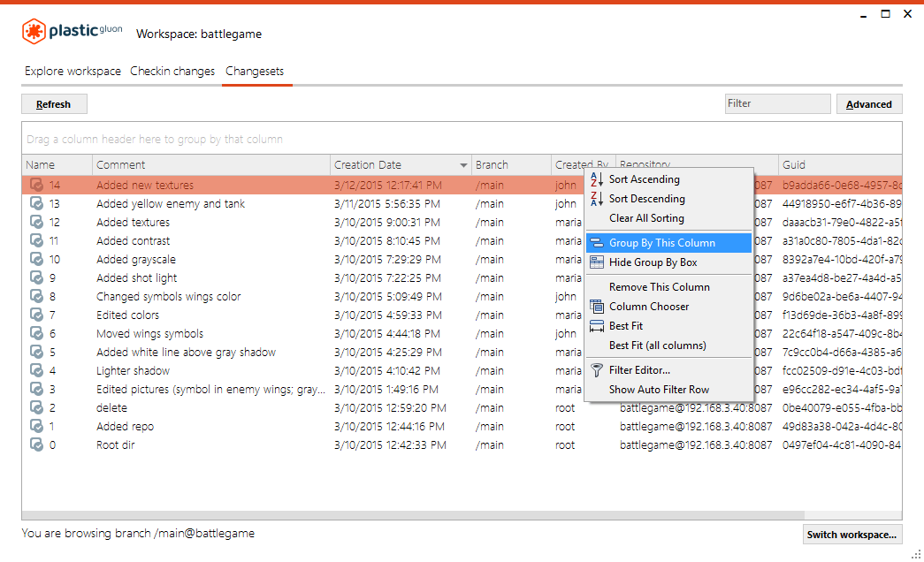Click the Advanced button
924x562 pixels.
[868, 104]
